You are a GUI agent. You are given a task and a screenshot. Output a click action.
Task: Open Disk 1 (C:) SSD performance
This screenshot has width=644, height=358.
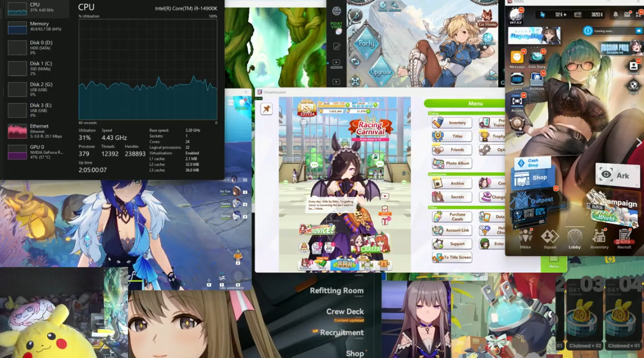(x=36, y=68)
